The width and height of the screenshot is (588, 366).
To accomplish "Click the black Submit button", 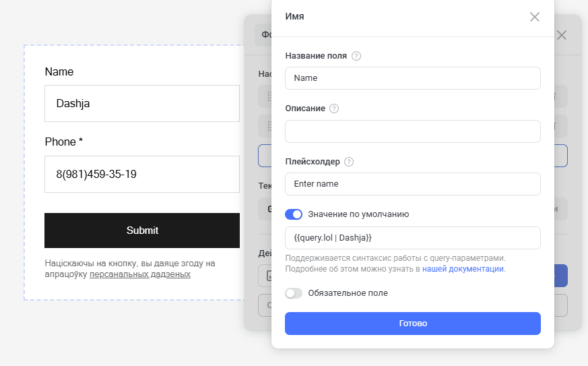I will tap(142, 231).
